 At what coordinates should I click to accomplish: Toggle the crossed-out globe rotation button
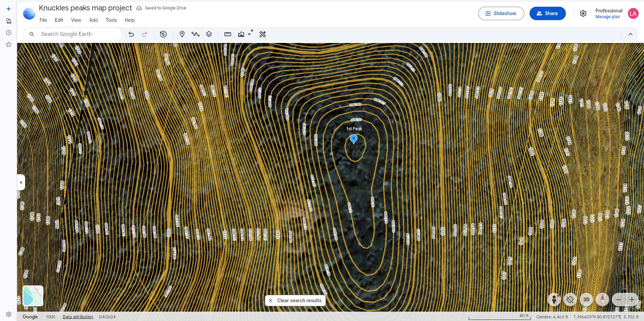(x=570, y=300)
